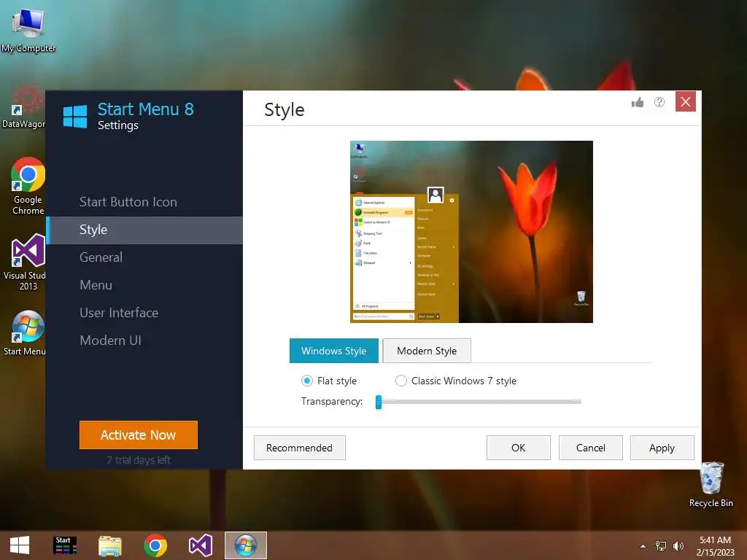Click the Windows Start button on taskbar
Screen dimensions: 747x560
pos(20,545)
